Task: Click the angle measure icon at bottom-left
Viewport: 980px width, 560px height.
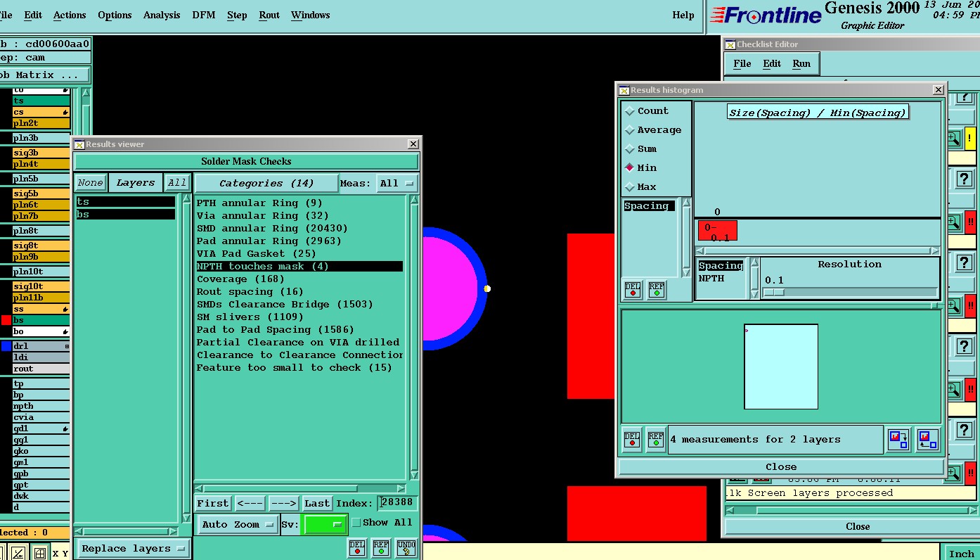Action: [19, 553]
